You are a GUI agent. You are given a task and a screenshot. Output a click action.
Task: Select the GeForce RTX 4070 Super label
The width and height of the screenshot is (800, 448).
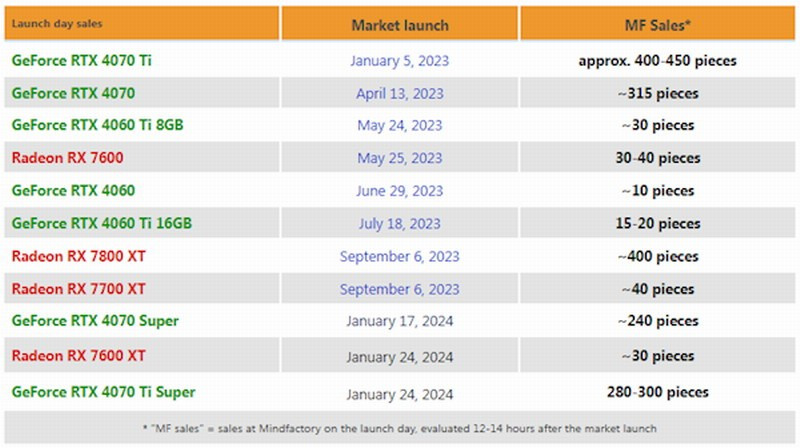click(x=96, y=321)
